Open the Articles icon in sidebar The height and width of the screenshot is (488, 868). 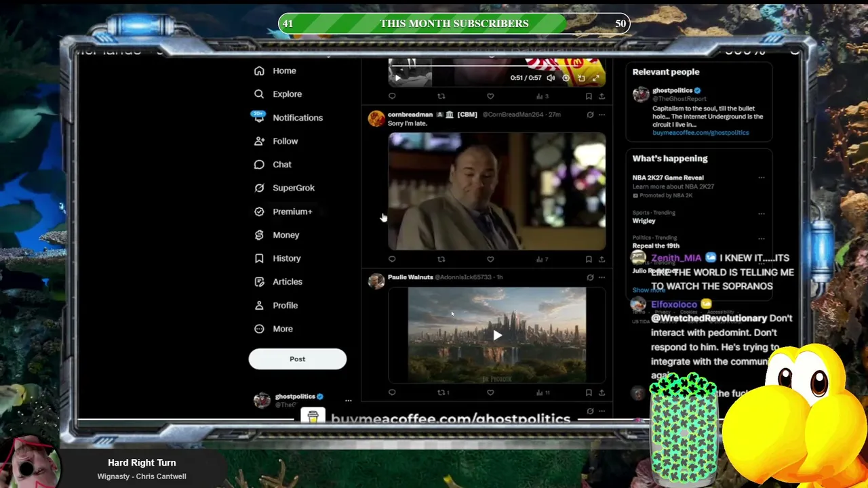(x=259, y=282)
